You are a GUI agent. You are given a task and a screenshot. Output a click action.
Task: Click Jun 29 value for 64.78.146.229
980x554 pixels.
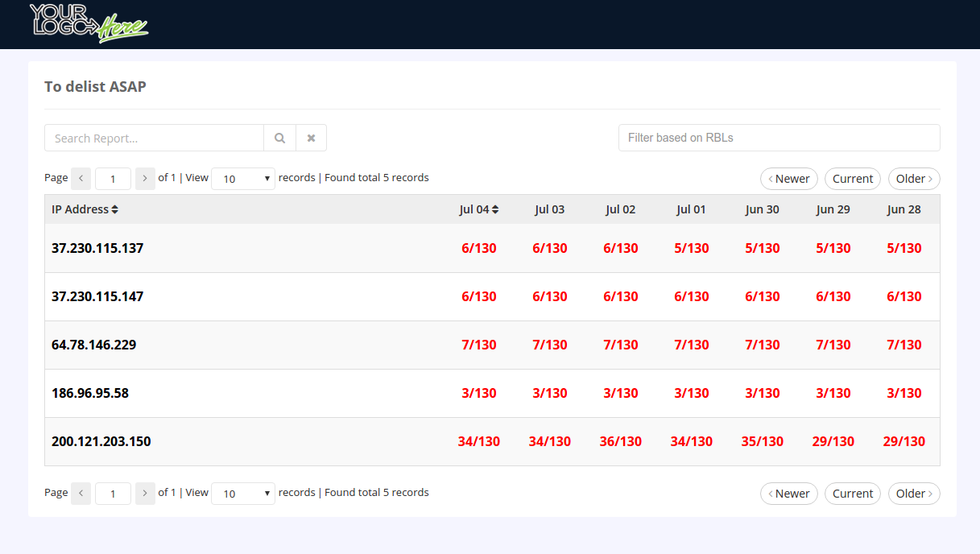(833, 345)
